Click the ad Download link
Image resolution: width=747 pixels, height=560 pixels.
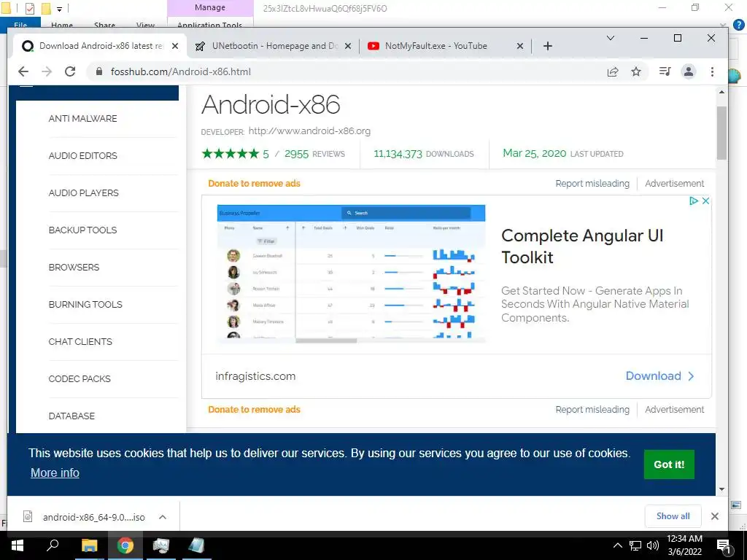(x=659, y=376)
